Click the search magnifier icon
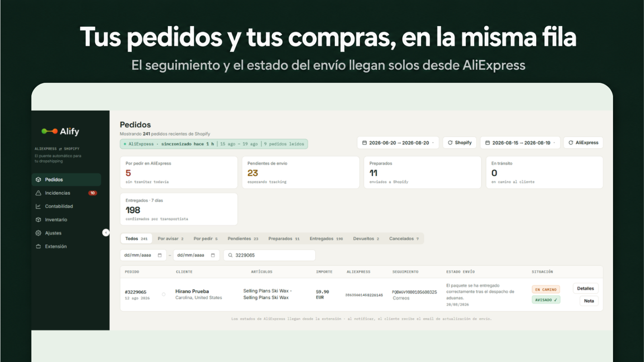 pos(230,255)
